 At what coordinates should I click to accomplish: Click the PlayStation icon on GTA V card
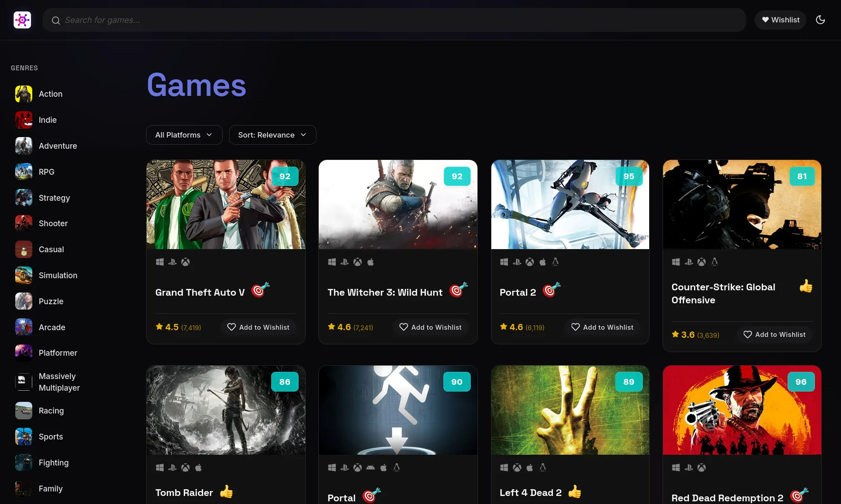point(173,262)
